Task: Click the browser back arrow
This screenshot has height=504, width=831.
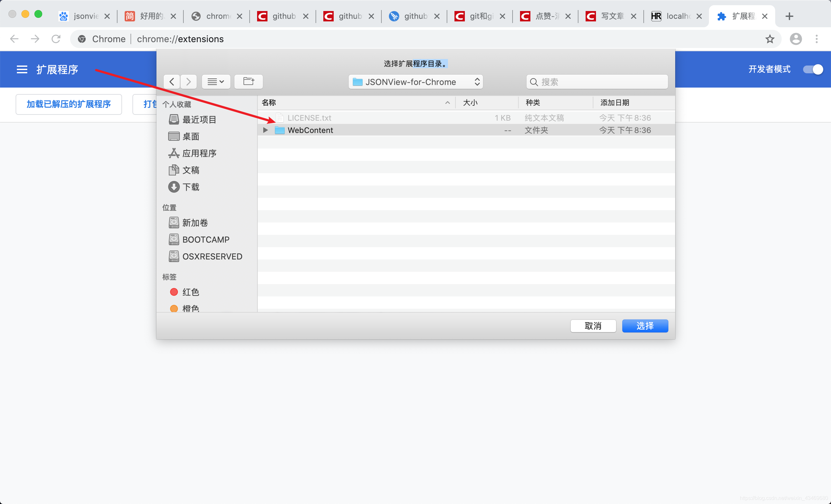Action: pyautogui.click(x=14, y=39)
